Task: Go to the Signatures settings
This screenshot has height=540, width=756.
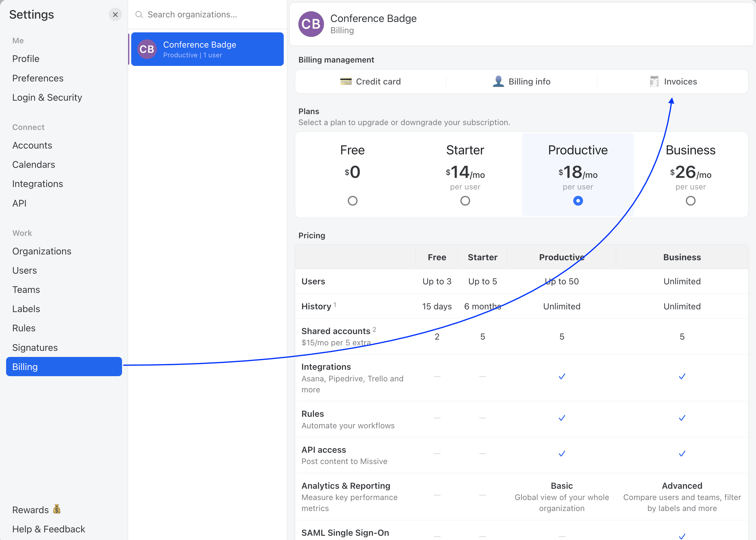Action: 35,347
